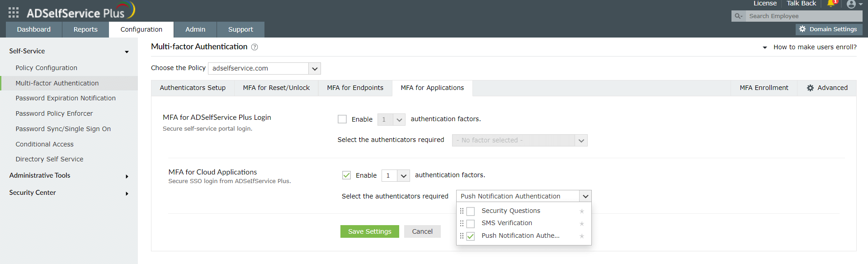
Task: Open the Choose the Policy dropdown
Action: click(315, 69)
